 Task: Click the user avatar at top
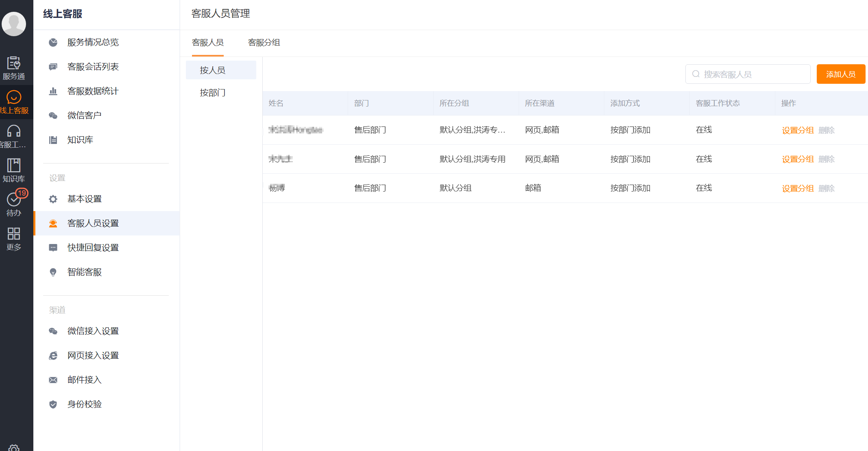coord(14,24)
